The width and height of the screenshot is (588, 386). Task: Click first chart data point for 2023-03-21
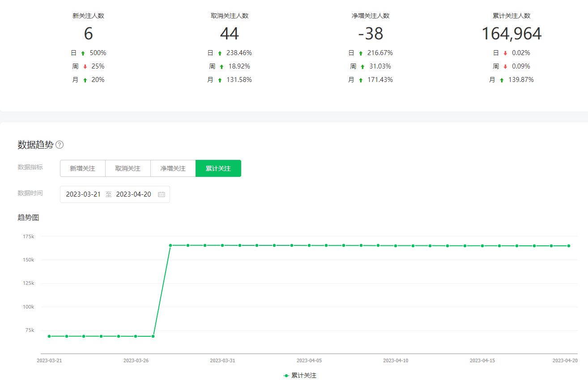[49, 336]
